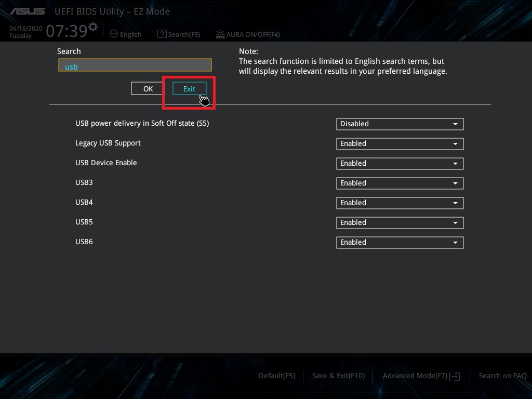Viewport: 532px width, 399px height.
Task: Open the USB5 Enabled dropdown
Action: click(x=400, y=222)
